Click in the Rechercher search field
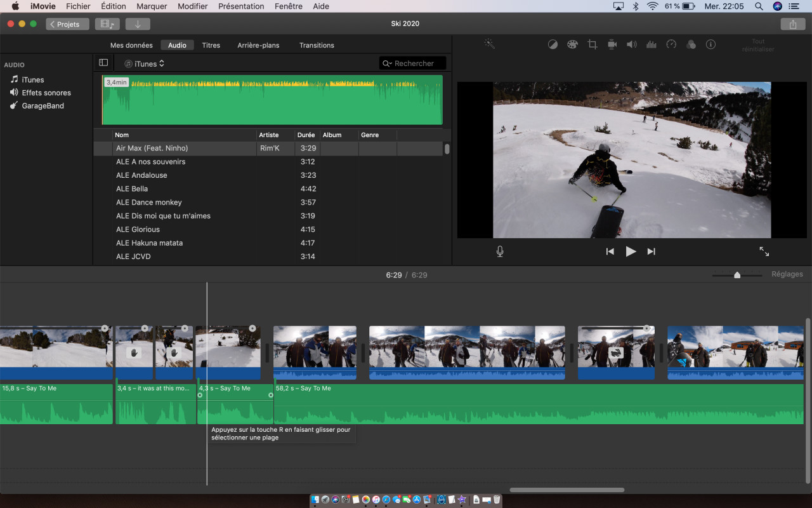 pos(413,63)
